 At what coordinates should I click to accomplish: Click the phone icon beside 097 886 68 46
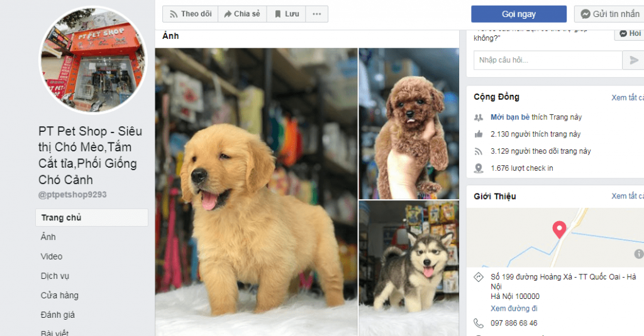pos(479,323)
